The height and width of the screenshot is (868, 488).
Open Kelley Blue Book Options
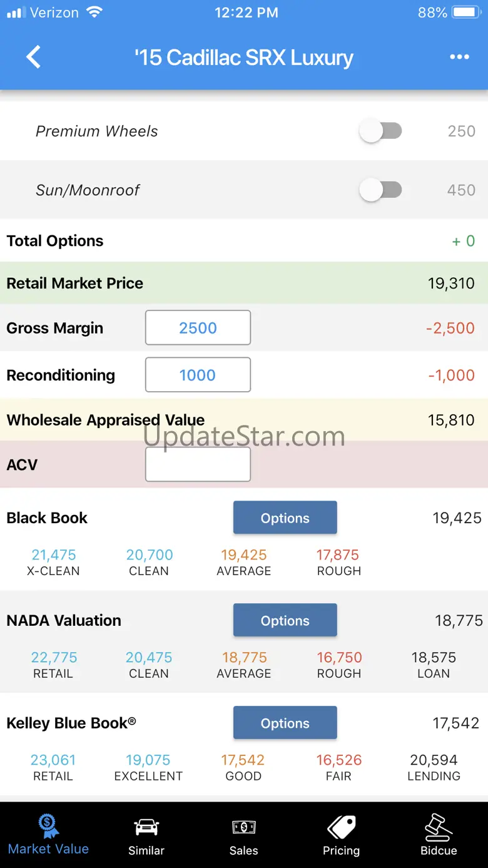click(285, 723)
